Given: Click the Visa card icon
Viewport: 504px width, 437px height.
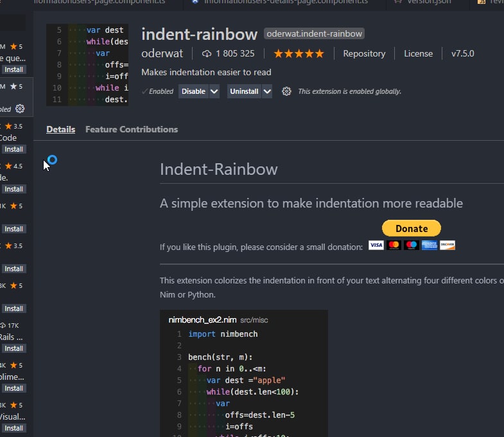Looking at the screenshot, I should (376, 245).
